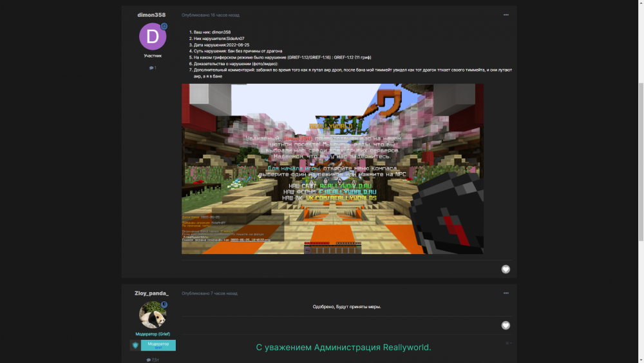Click the shield icon beside Модератор badge
Image resolution: width=644 pixels, height=363 pixels.
[135, 346]
